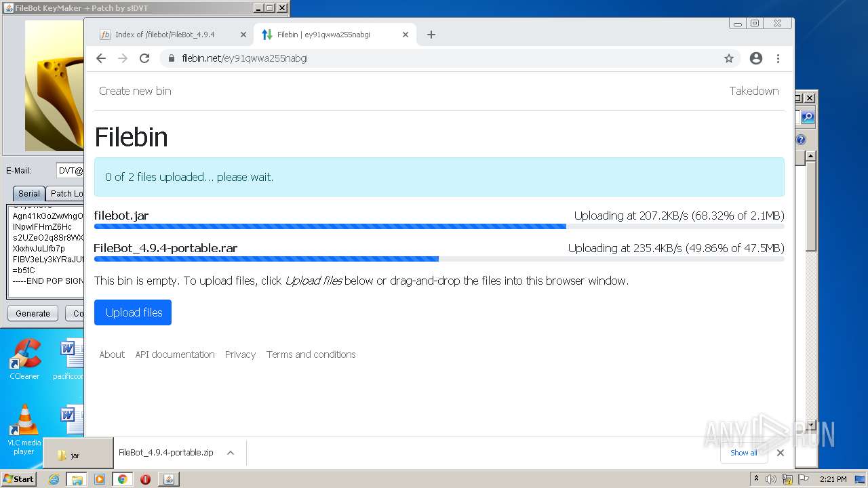
Task: Click the network tray icon
Action: [787, 479]
